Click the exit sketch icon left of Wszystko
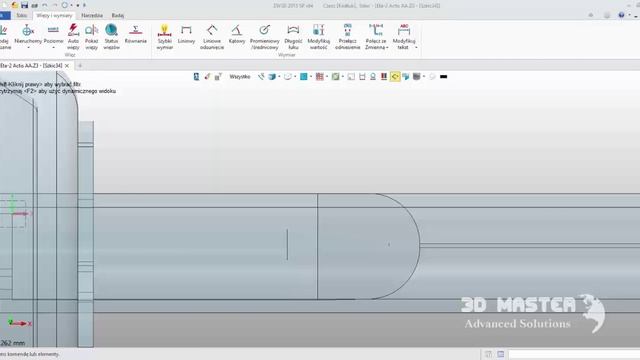 coord(196,77)
